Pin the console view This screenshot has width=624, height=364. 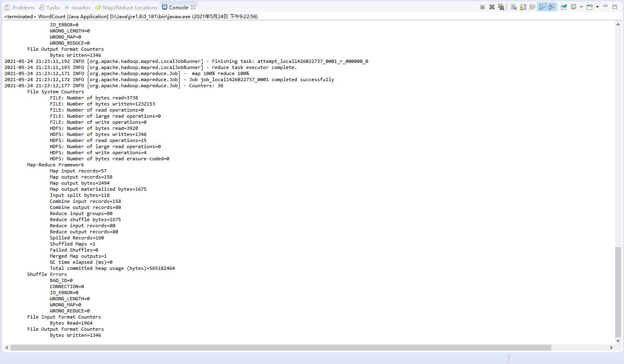564,7
